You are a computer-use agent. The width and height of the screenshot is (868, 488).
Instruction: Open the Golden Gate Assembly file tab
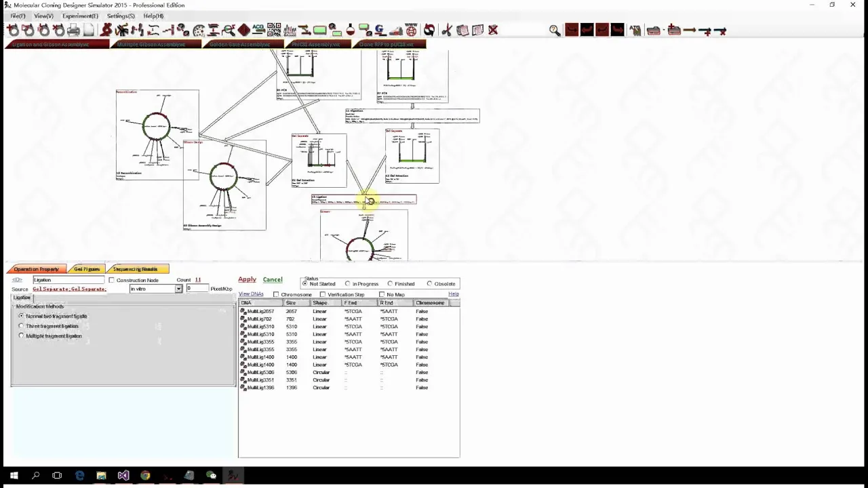pos(239,45)
